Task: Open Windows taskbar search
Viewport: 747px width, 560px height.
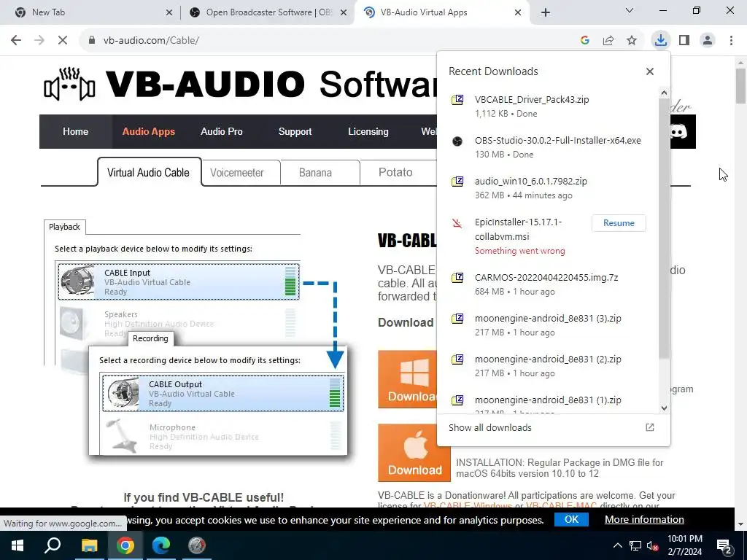Action: click(53, 545)
